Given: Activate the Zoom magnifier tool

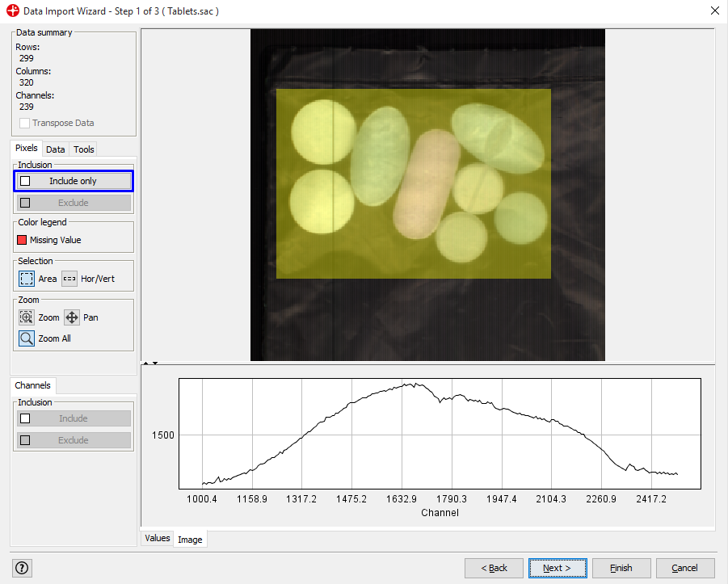Looking at the screenshot, I should (27, 317).
